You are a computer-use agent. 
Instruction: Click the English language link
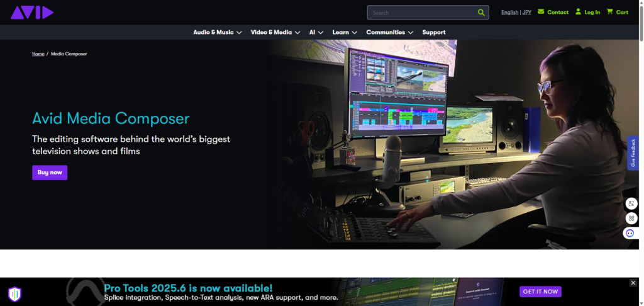[509, 13]
